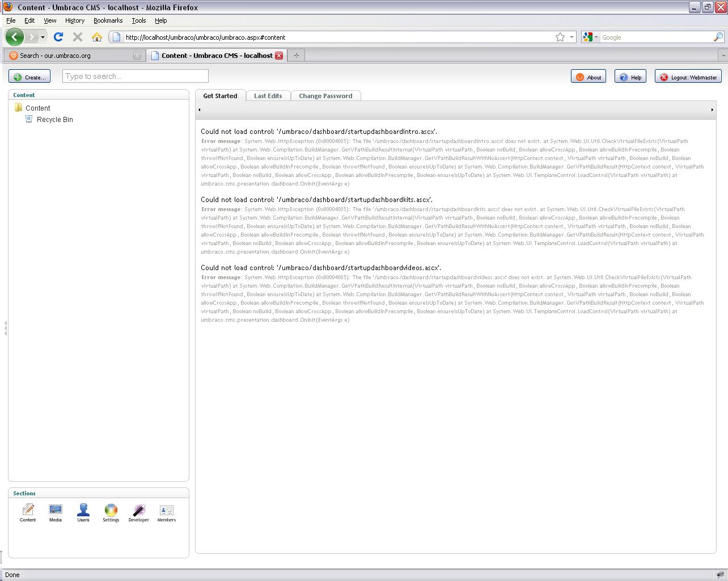Open the History menu
The height and width of the screenshot is (581, 728).
75,20
